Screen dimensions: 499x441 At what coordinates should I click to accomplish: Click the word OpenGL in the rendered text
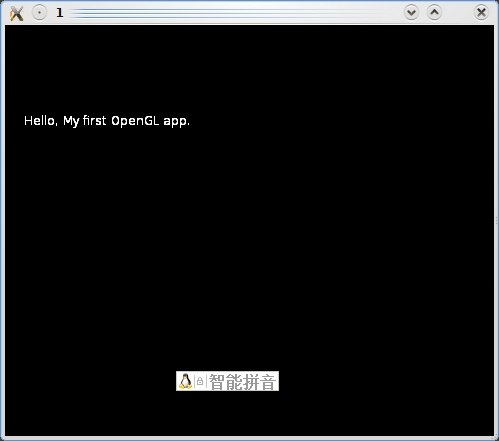coord(135,121)
